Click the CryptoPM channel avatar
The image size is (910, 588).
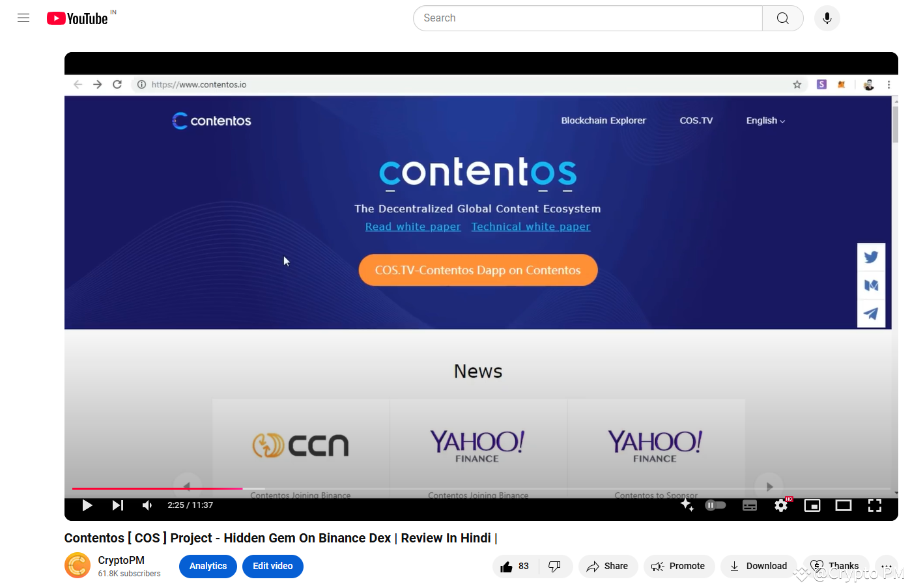coord(78,565)
